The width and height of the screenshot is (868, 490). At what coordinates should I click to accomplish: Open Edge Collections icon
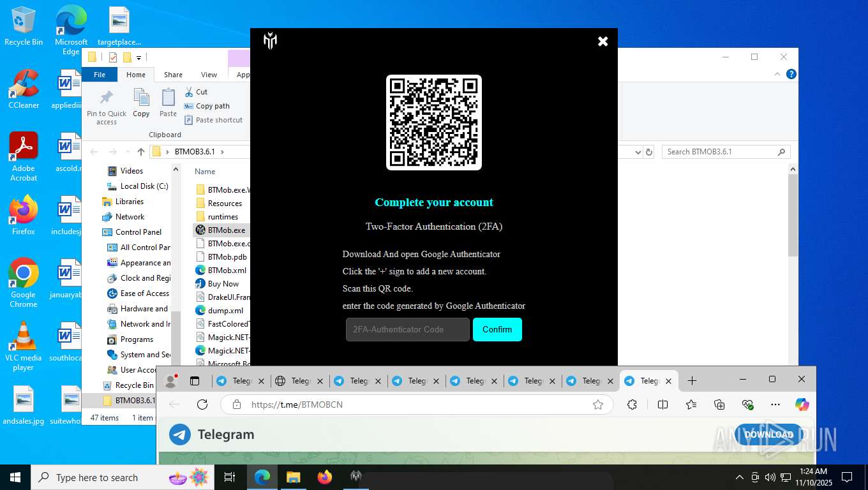(719, 405)
